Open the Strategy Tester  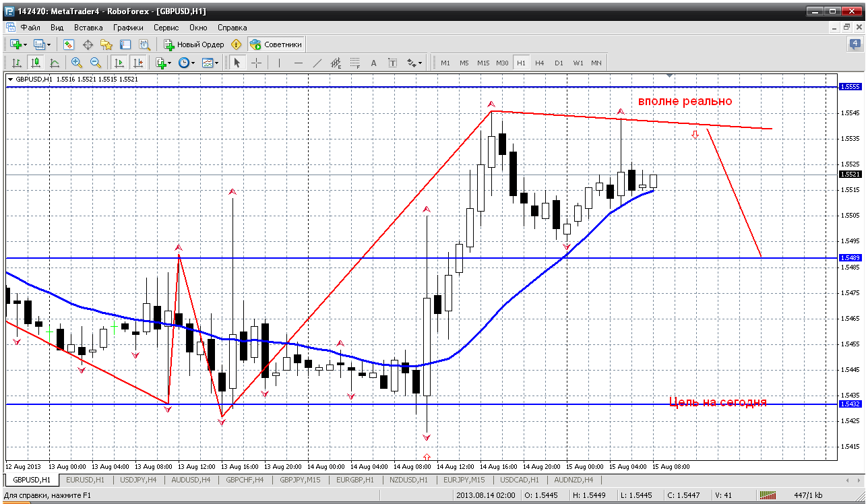(144, 44)
